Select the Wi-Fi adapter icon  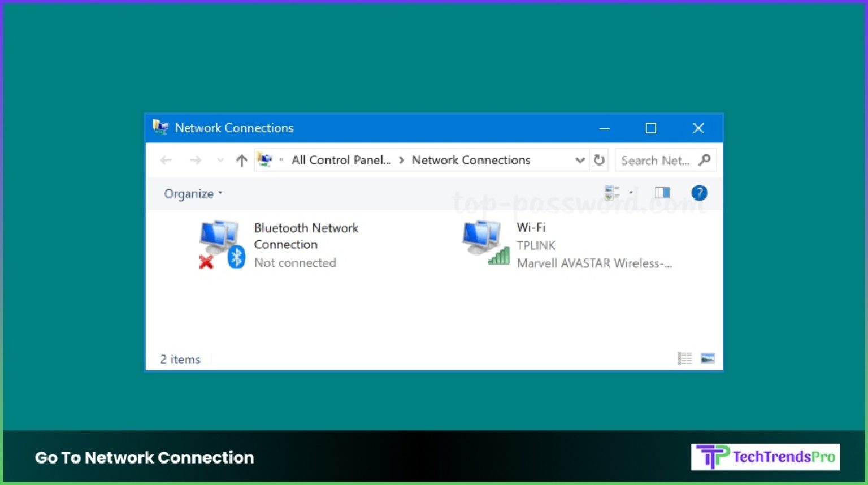tap(485, 243)
